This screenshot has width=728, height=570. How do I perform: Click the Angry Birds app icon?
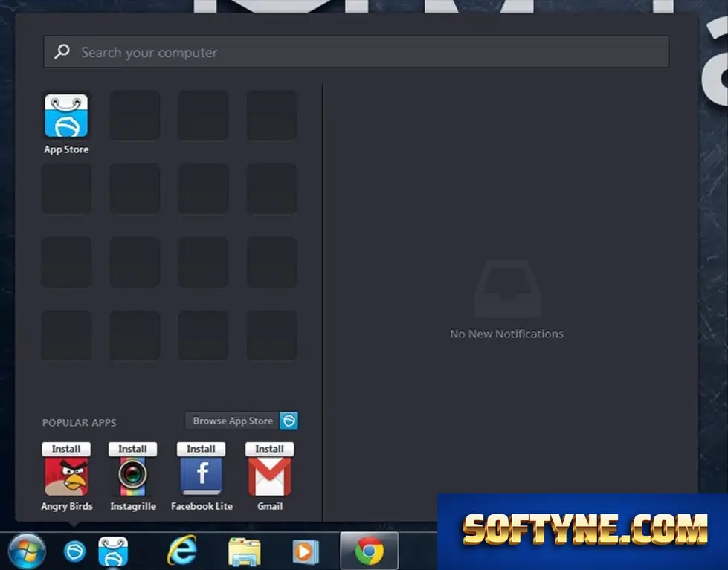[x=66, y=476]
